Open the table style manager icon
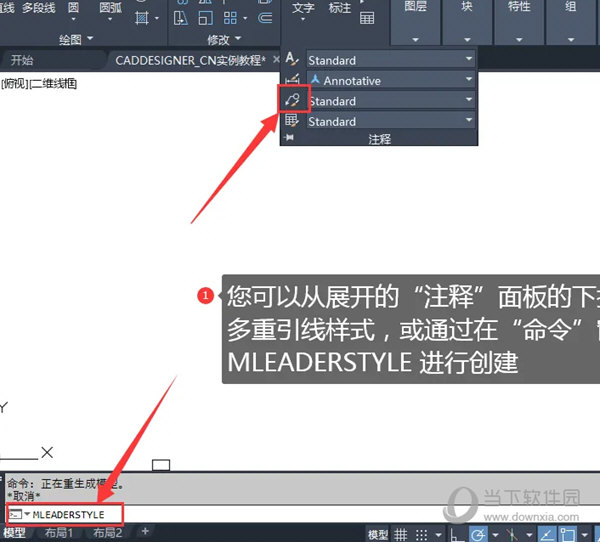 pyautogui.click(x=293, y=121)
